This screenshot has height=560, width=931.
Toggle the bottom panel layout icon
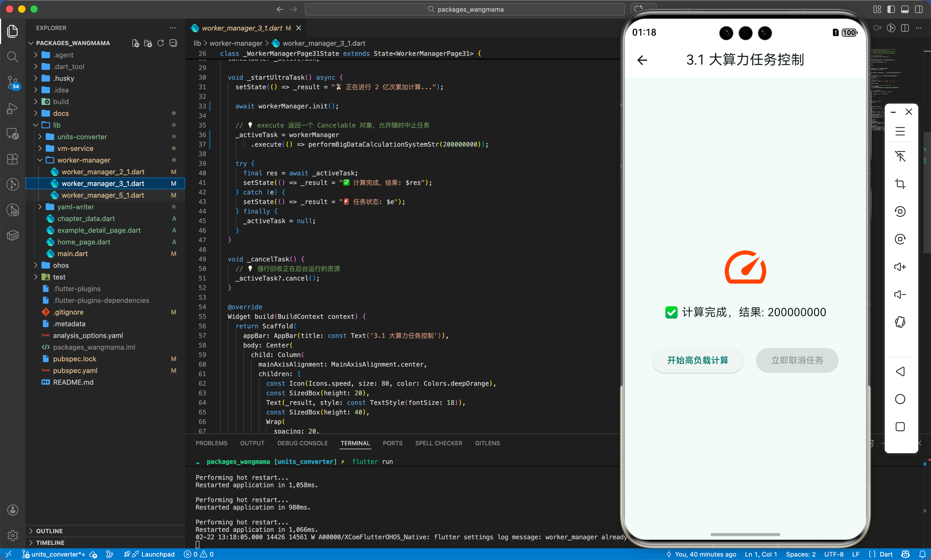coord(905,10)
